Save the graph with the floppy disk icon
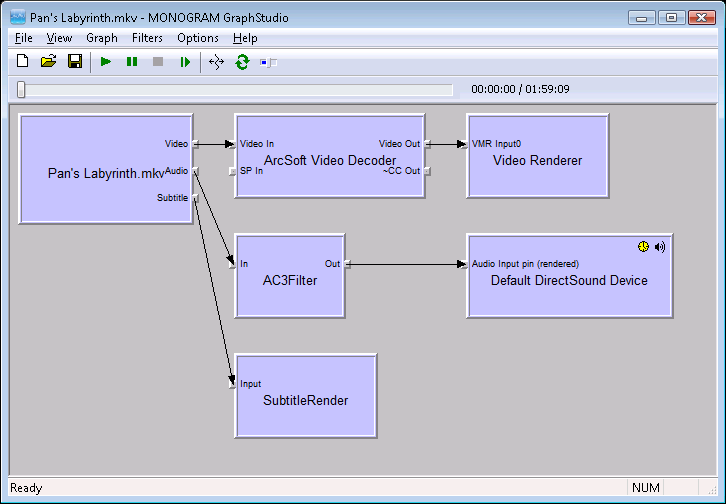 pos(75,62)
